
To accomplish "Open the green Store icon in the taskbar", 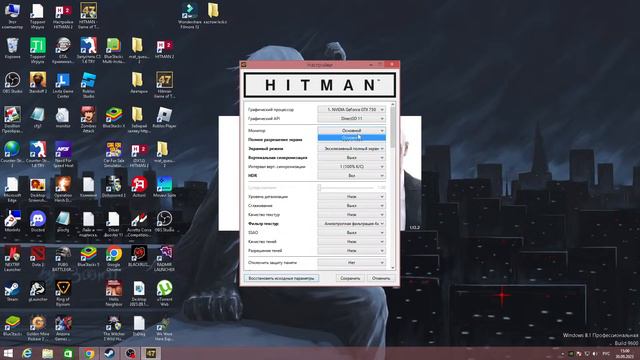I will (x=68, y=353).
